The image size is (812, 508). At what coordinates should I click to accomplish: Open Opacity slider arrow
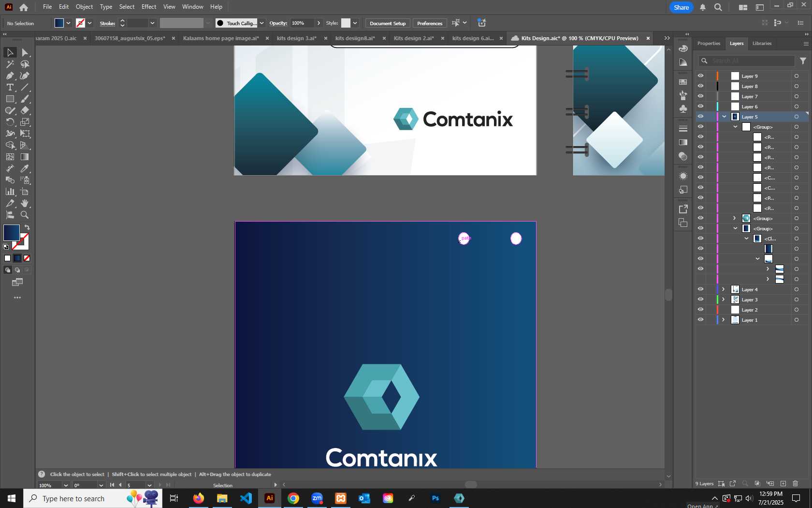[319, 23]
